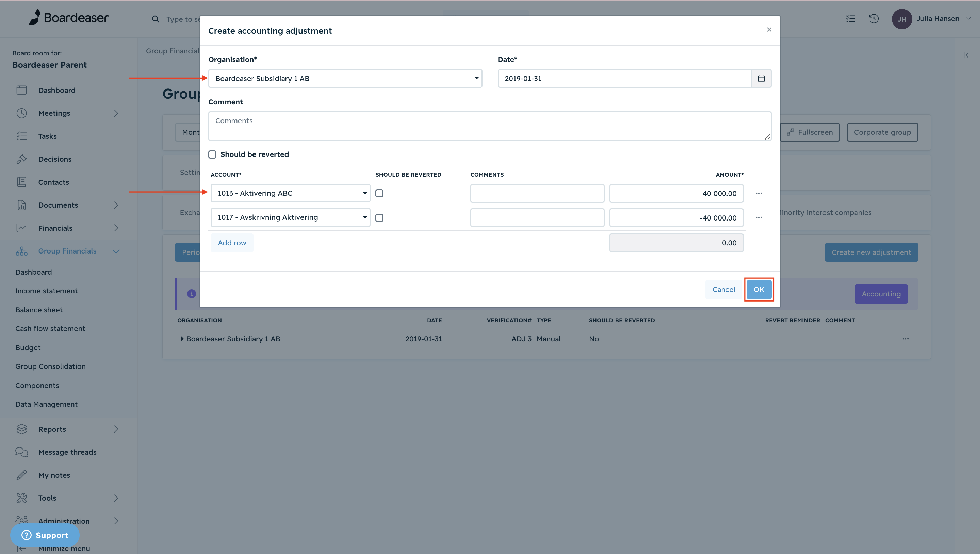Screen dimensions: 980x554
Task: Click the search magnifier icon
Action: pos(155,19)
